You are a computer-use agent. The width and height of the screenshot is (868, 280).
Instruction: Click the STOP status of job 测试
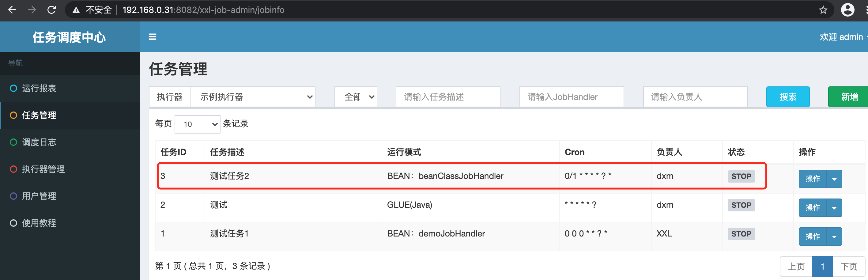coord(741,205)
